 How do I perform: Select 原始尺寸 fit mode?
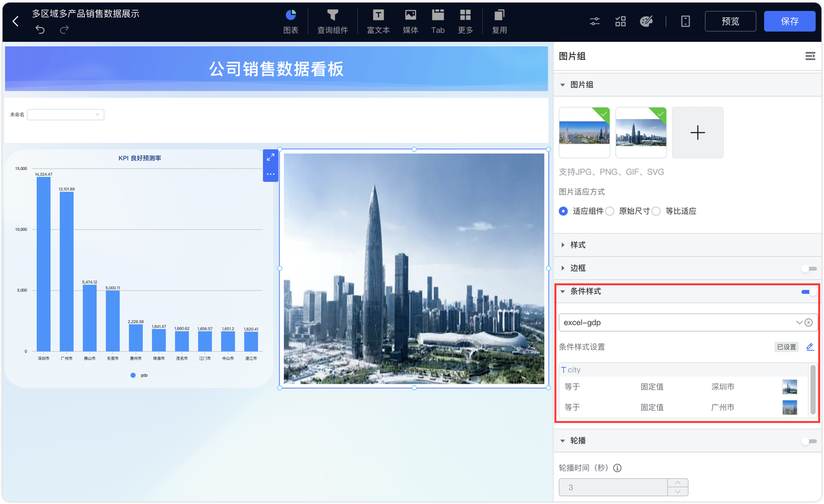point(610,211)
